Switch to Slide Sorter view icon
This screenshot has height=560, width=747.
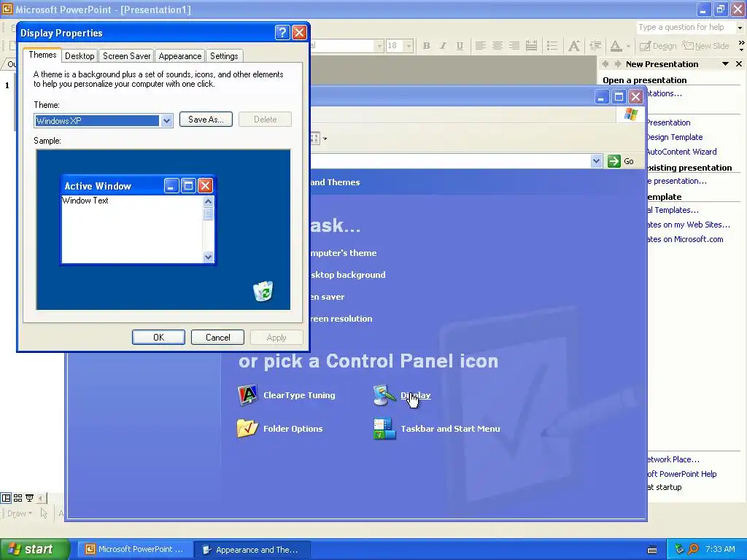[x=18, y=498]
